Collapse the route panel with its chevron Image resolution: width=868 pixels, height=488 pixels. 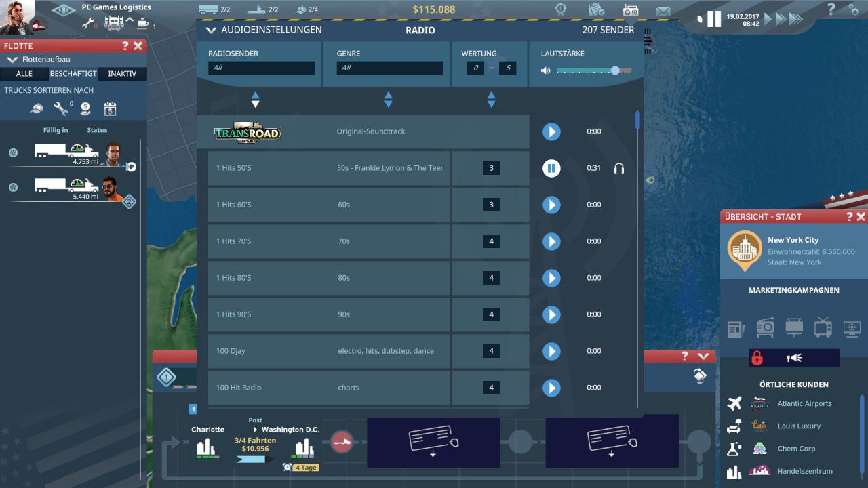click(x=703, y=356)
